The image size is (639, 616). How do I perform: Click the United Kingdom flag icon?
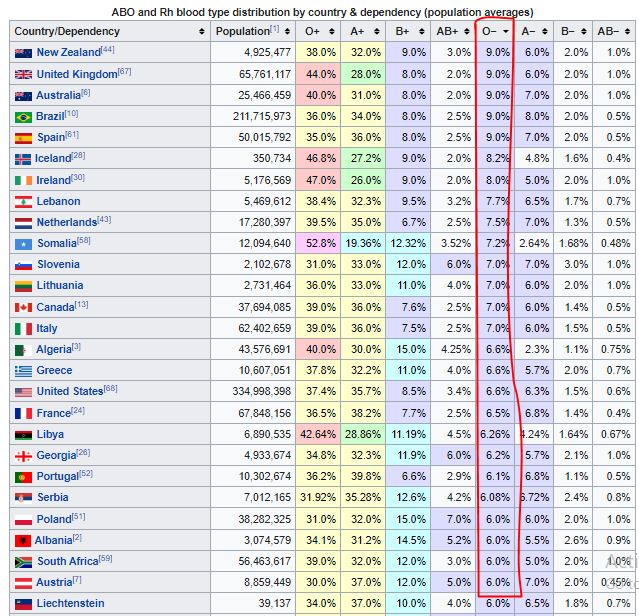[x=23, y=75]
